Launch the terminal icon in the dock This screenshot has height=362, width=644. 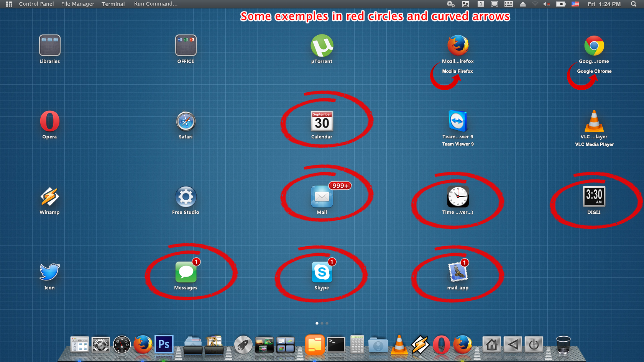(x=336, y=344)
